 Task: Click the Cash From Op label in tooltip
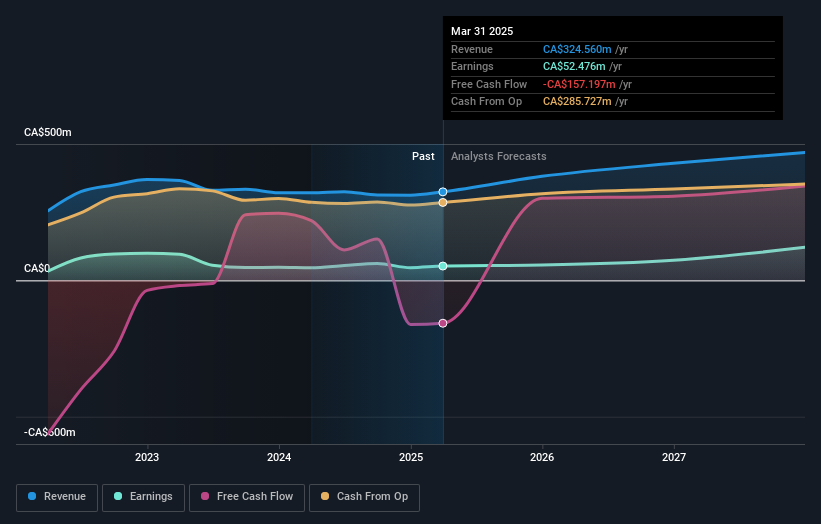486,102
